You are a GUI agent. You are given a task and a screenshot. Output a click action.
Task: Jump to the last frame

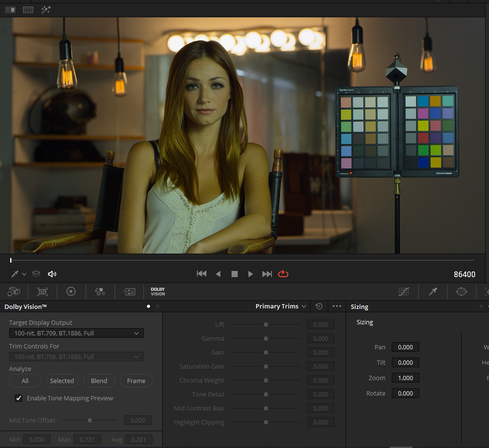tap(267, 274)
